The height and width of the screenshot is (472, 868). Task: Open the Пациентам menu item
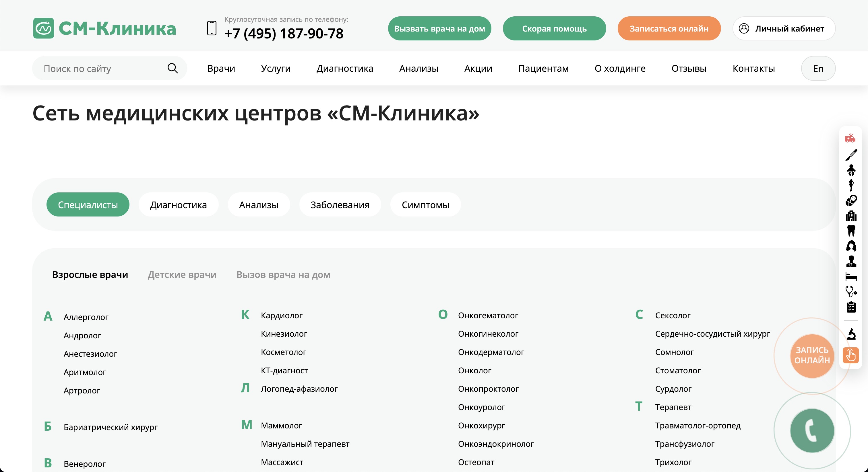[543, 68]
